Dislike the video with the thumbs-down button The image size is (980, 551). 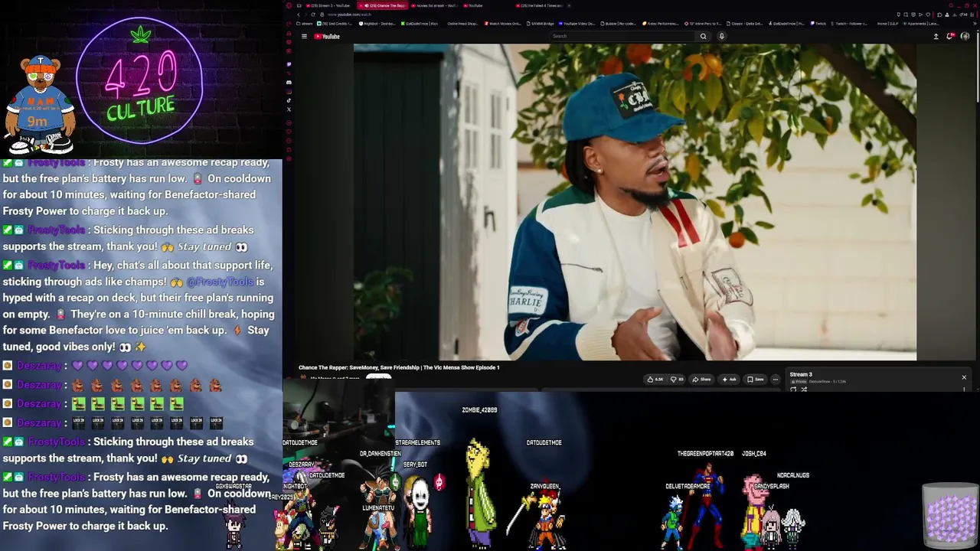click(x=676, y=380)
